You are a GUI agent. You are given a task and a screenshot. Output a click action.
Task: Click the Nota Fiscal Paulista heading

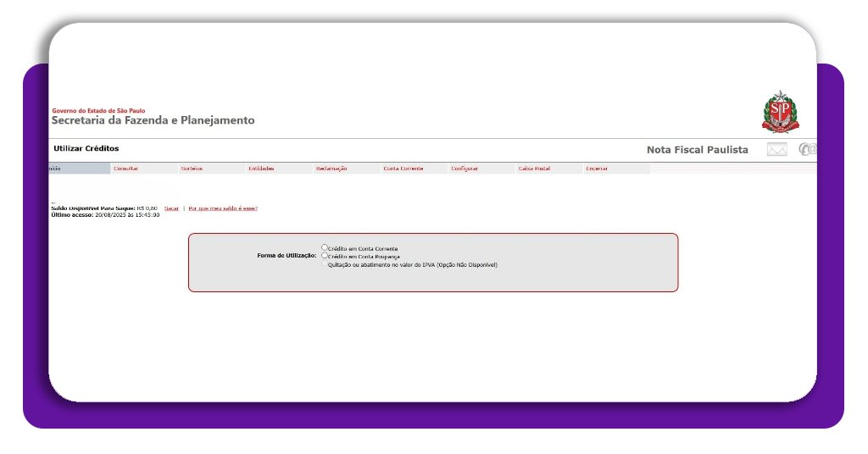[697, 150]
